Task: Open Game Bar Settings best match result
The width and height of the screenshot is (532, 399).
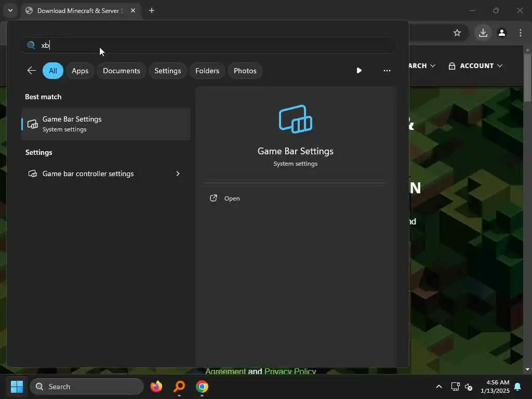Action: [105, 124]
